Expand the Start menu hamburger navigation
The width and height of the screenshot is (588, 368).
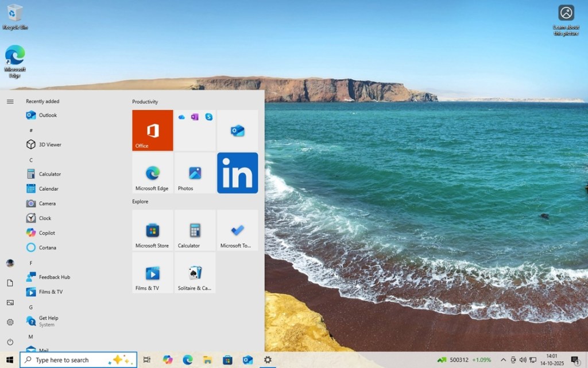point(10,102)
